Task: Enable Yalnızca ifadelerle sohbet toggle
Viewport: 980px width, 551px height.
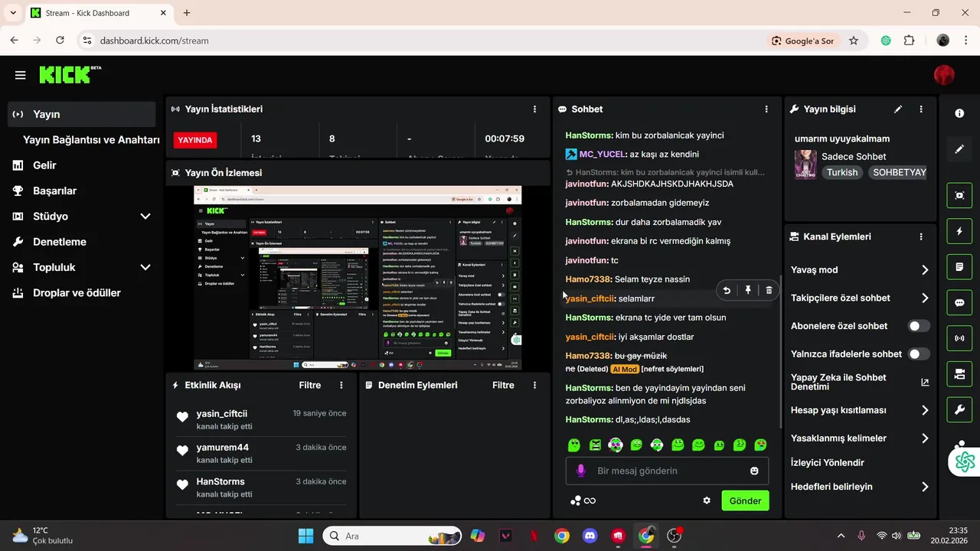Action: coord(919,354)
